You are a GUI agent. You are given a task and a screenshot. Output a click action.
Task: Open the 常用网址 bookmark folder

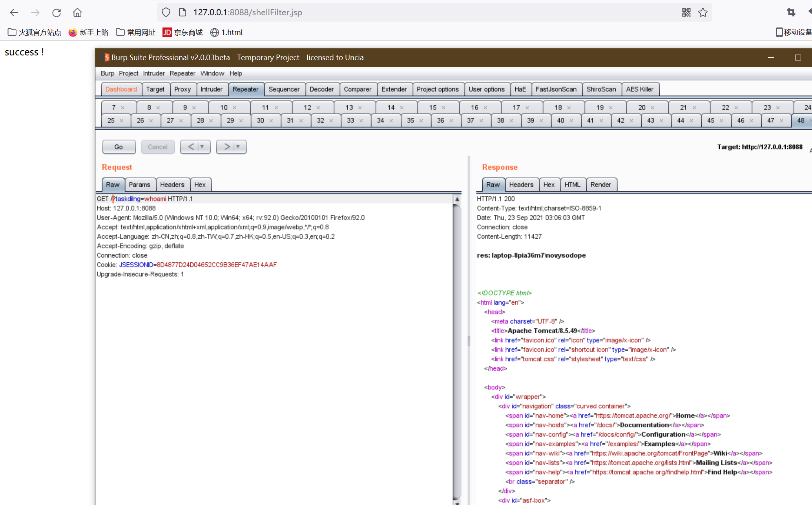click(136, 32)
